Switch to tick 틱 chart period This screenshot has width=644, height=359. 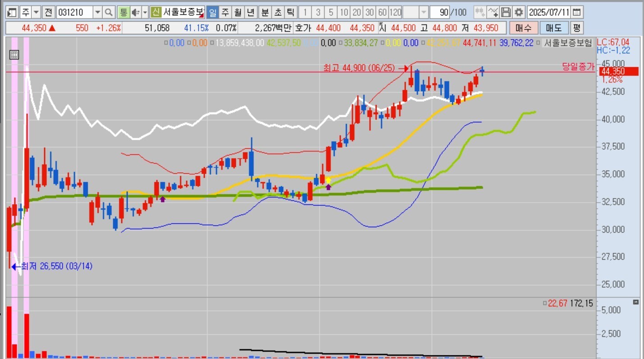coord(290,12)
